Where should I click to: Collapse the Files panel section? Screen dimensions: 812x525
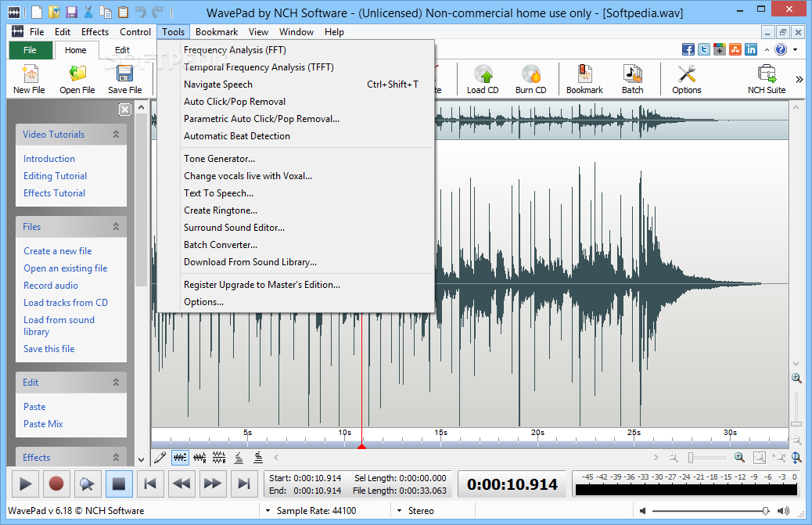pos(116,226)
